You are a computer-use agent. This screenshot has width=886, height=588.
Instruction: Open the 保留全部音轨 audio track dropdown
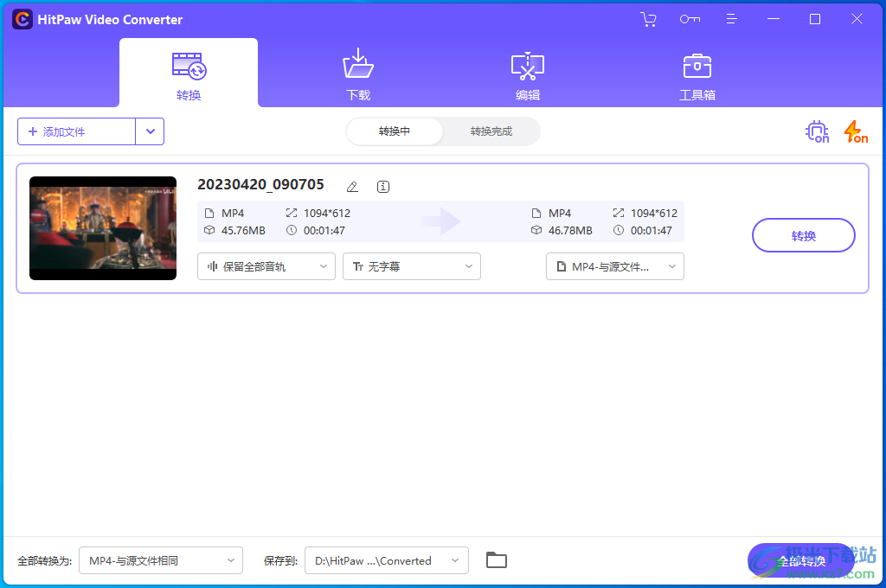pos(266,266)
